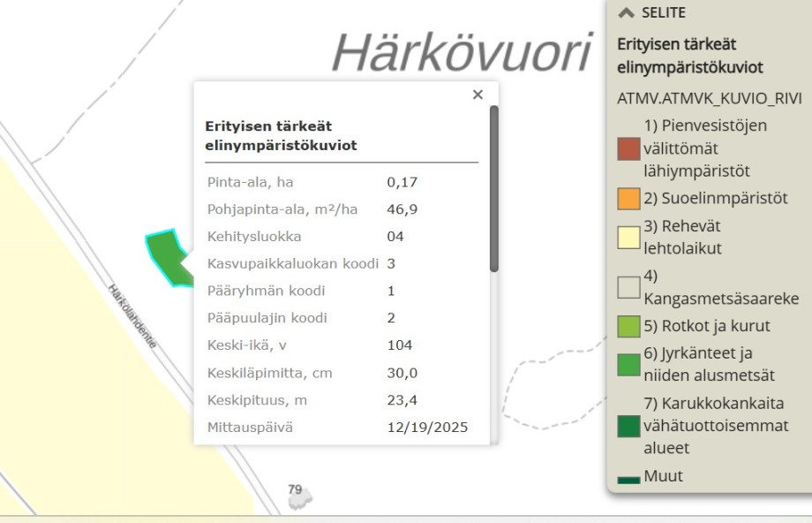
Task: Collapse the SELITE legend panel
Action: click(627, 13)
